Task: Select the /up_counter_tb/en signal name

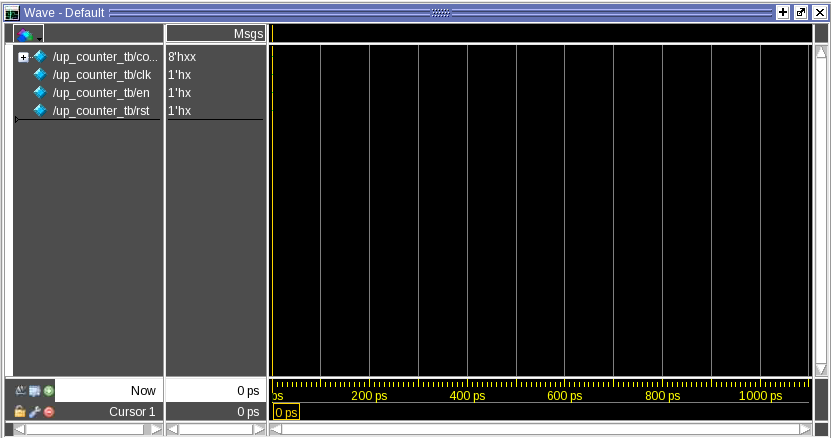Action: click(101, 93)
